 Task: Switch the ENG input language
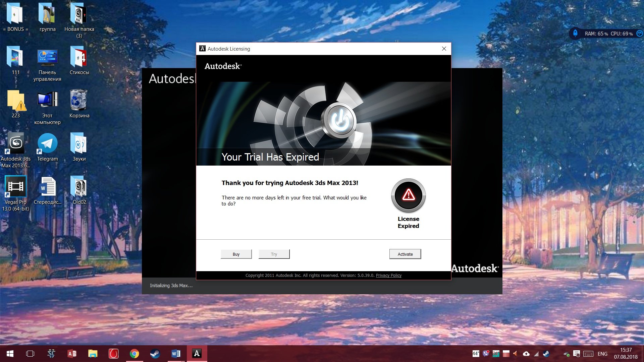(x=602, y=354)
